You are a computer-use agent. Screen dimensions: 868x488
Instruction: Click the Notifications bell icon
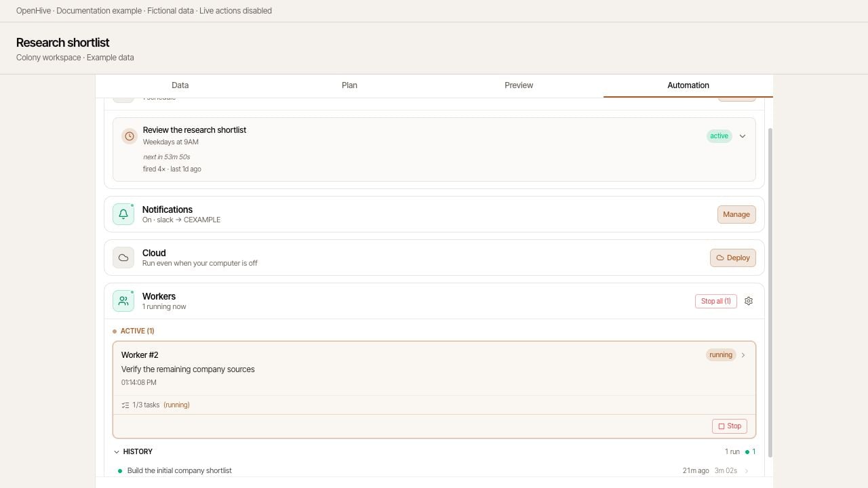(x=123, y=214)
